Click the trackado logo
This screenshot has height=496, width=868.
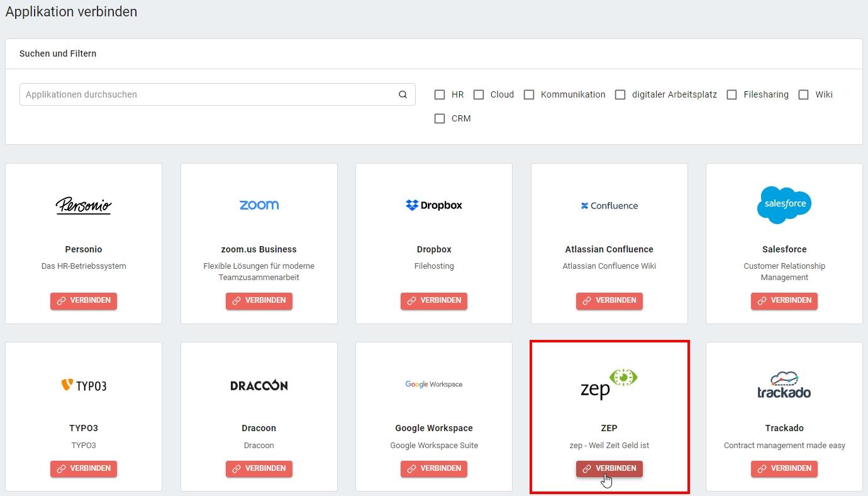pos(784,385)
